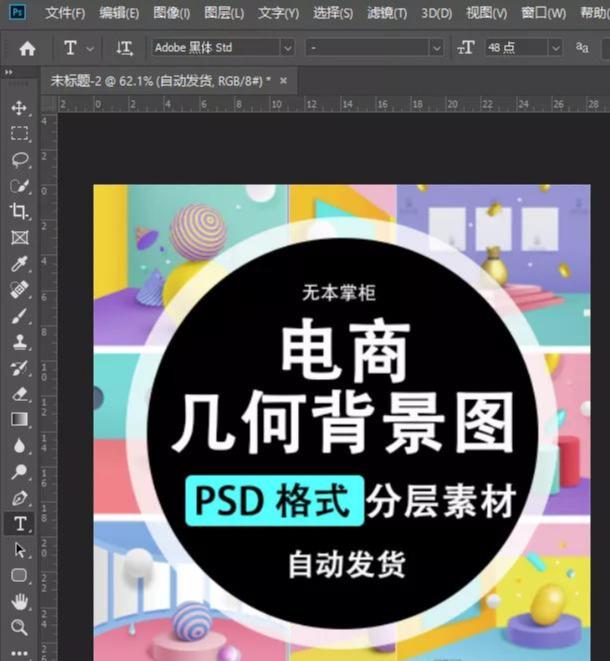This screenshot has height=661, width=610.
Task: Select the Crop tool
Action: (19, 211)
